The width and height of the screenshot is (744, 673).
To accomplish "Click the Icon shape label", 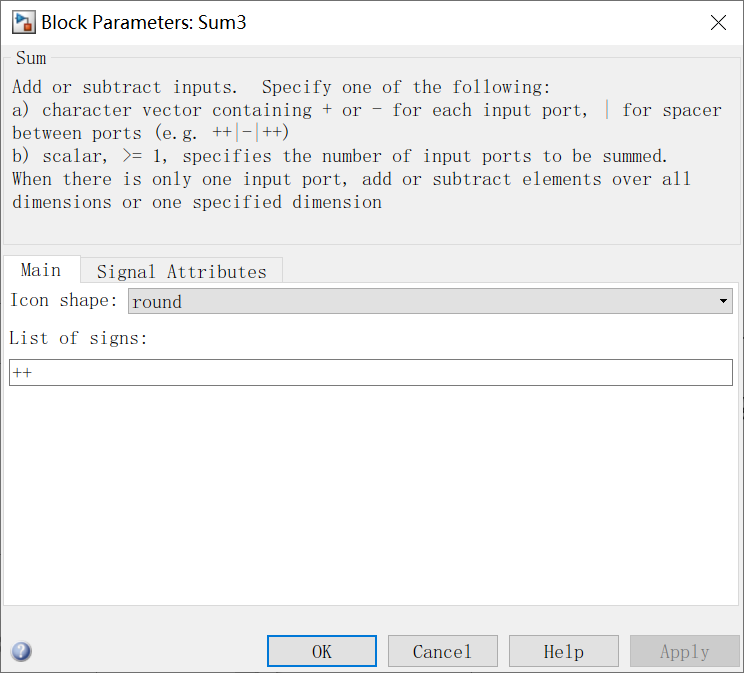I will coord(64,300).
